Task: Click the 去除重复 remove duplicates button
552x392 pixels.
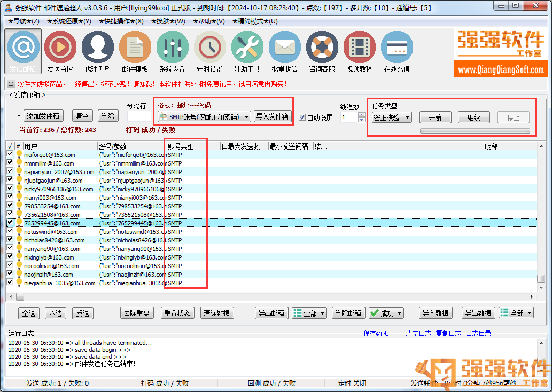Action: click(x=137, y=313)
